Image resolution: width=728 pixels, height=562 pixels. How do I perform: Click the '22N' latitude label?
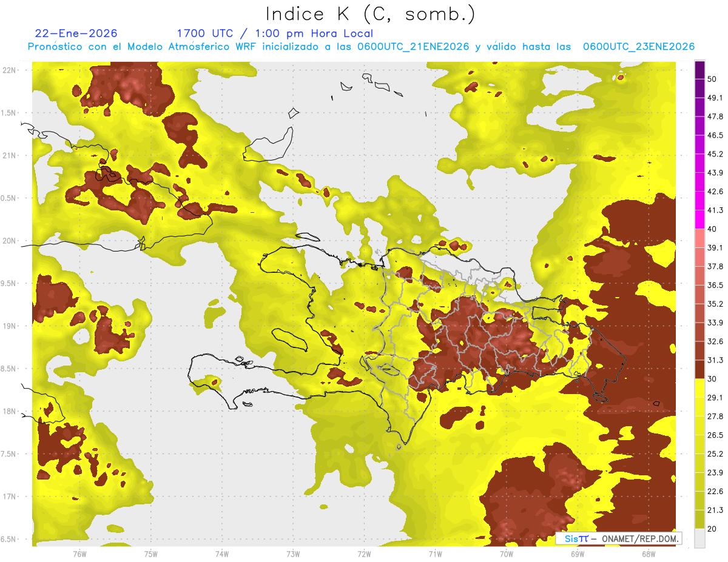coord(10,70)
